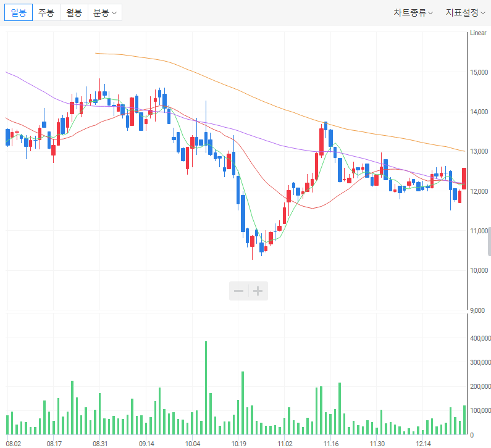The height and width of the screenshot is (448, 491).
Task: Select the 일봉 daily chart tab
Action: click(19, 12)
